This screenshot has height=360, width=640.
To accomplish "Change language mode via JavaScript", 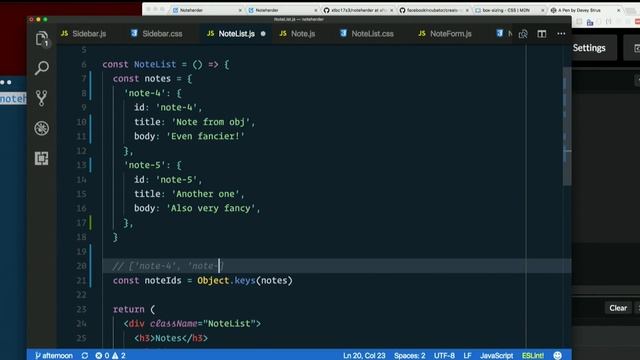I will tap(496, 356).
